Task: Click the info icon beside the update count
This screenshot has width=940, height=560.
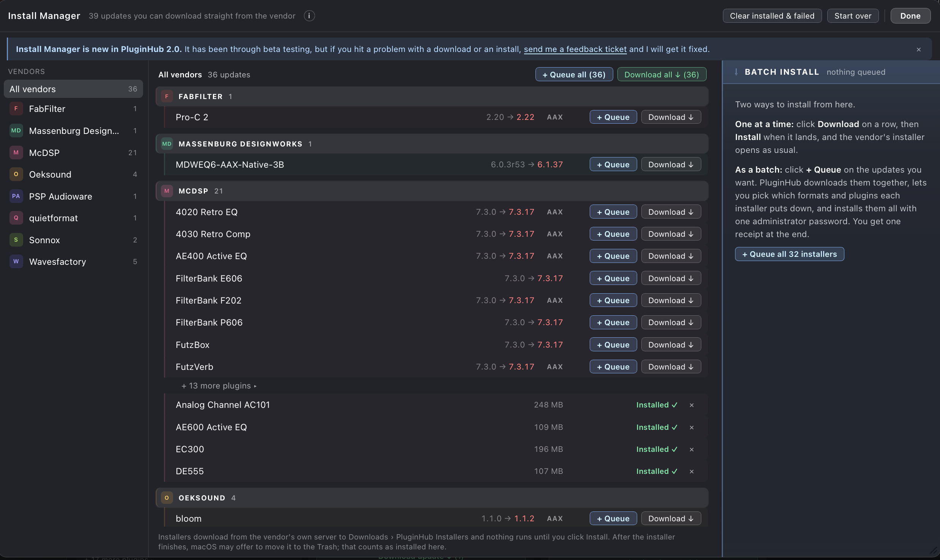Action: pos(309,16)
